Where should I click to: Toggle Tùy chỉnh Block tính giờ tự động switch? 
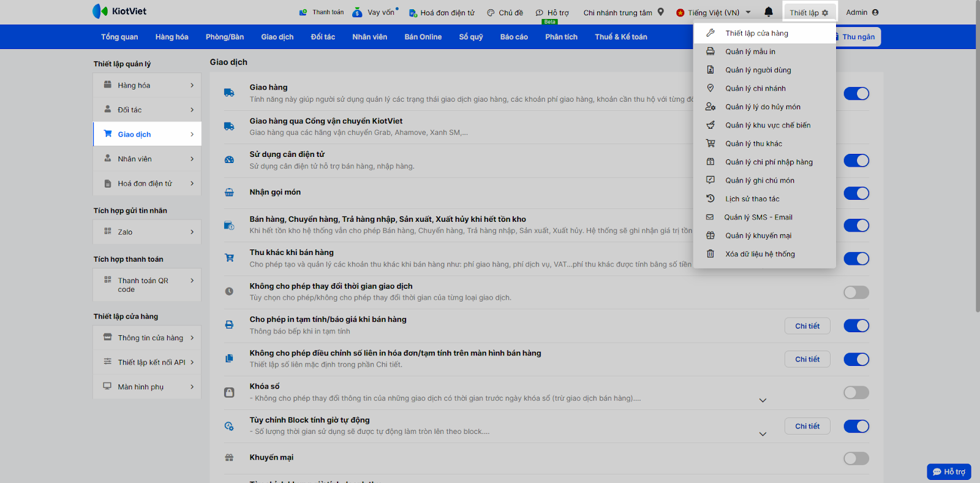click(856, 426)
